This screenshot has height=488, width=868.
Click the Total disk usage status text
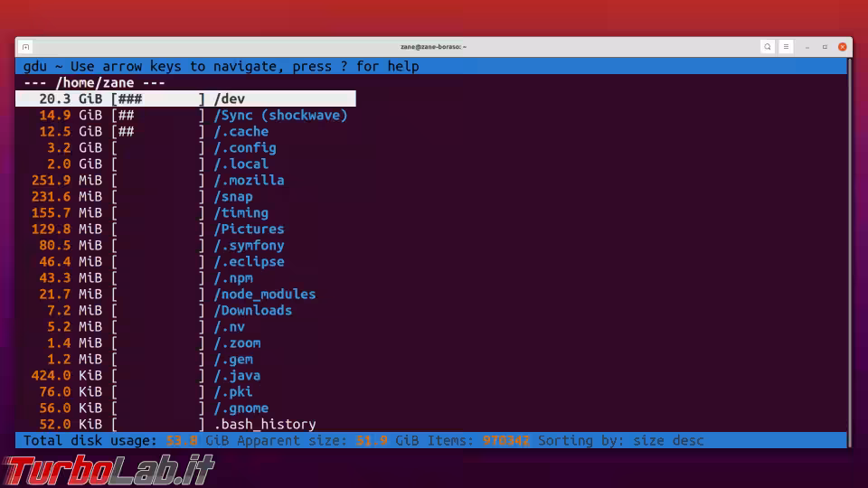point(126,440)
